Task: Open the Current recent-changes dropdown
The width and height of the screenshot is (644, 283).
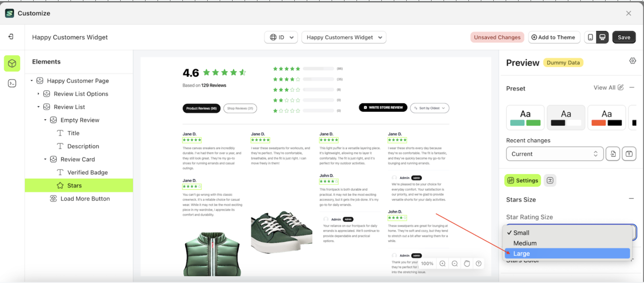Action: point(554,154)
